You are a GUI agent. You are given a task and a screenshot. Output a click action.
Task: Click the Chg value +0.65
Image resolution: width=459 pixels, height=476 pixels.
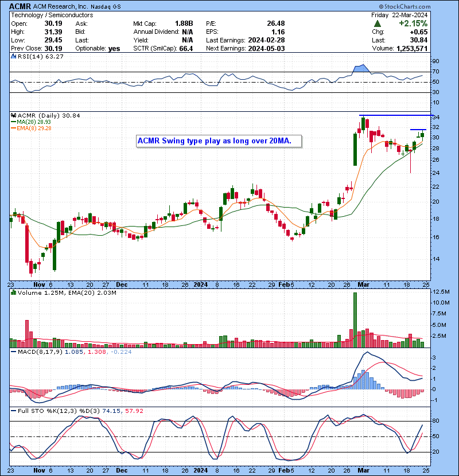418,32
